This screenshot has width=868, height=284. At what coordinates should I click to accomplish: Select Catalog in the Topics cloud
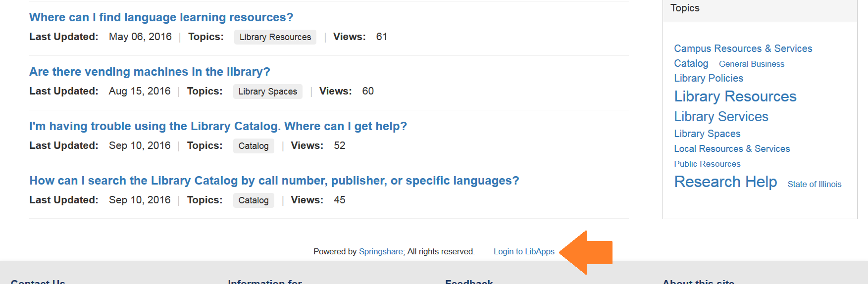(691, 63)
